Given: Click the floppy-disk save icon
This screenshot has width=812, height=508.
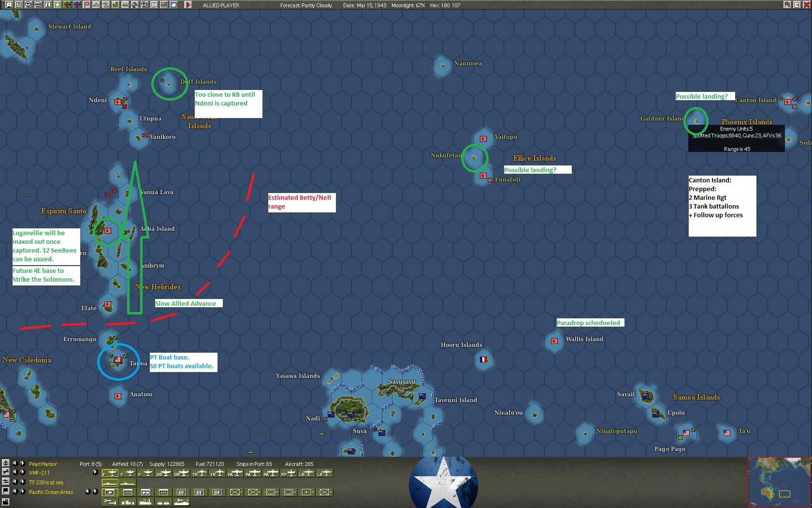Looking at the screenshot, I should (x=9, y=5).
